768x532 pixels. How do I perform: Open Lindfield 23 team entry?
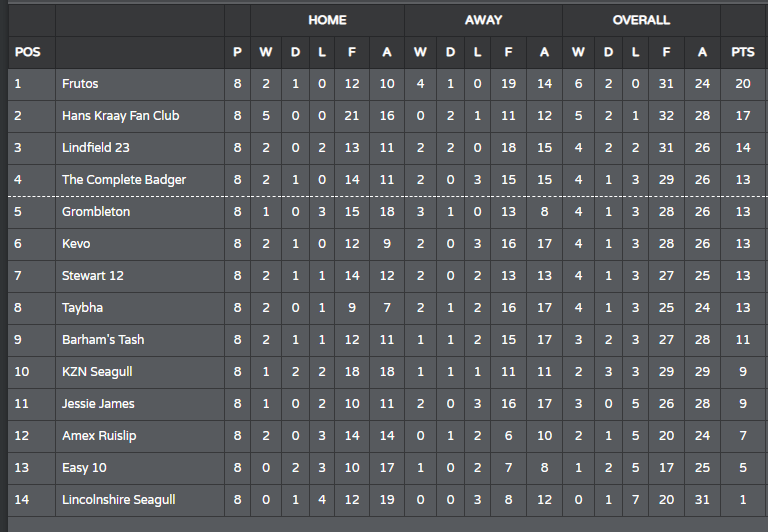[96, 147]
